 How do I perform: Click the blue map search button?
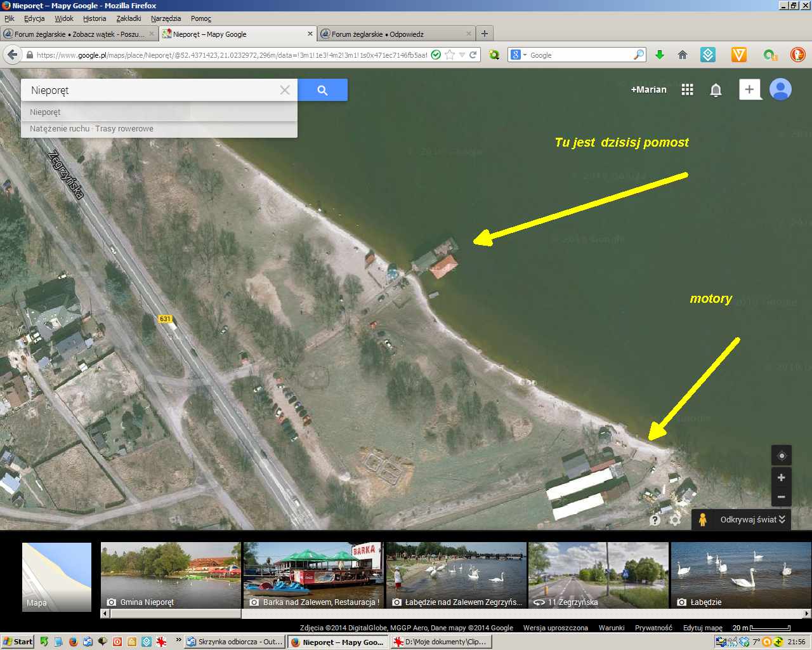coord(322,90)
